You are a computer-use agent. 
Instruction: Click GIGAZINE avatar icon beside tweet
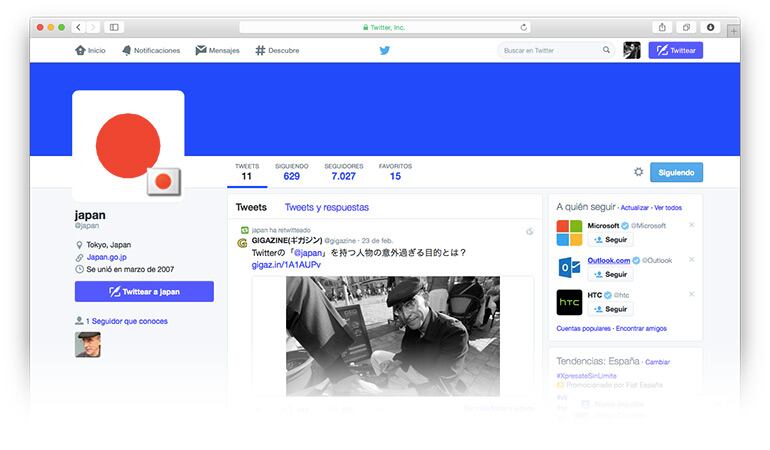coord(242,243)
